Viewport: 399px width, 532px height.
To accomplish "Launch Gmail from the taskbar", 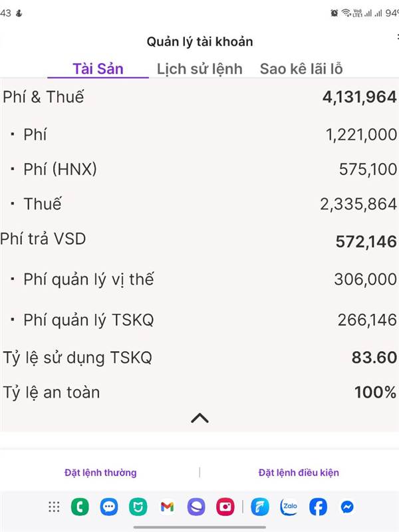I will 168,507.
